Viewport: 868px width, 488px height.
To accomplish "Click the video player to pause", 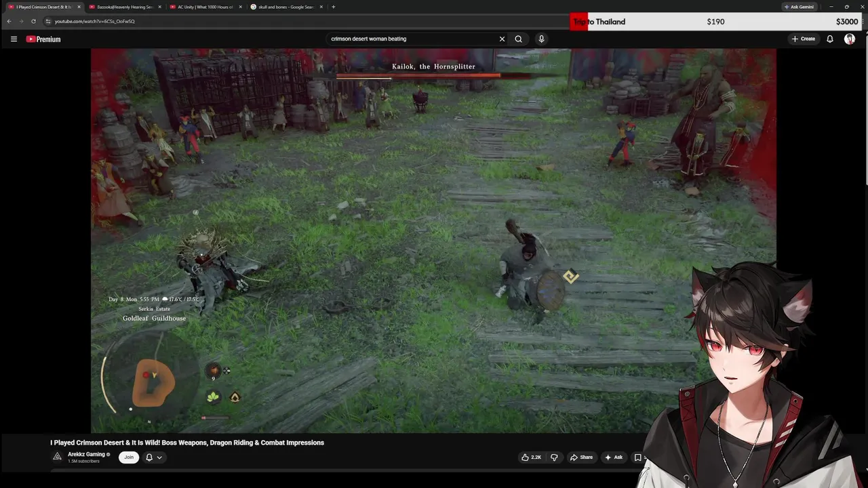I will pos(434,241).
